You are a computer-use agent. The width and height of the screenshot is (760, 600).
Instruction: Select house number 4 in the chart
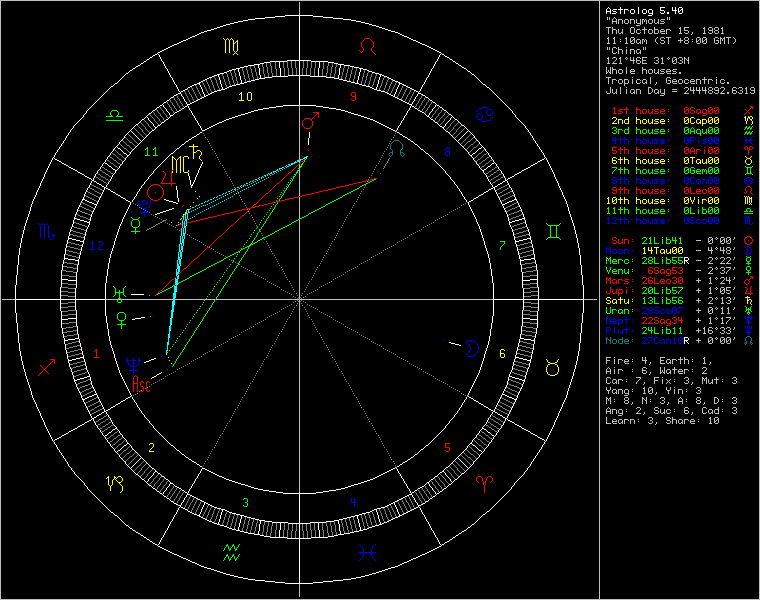tap(353, 502)
